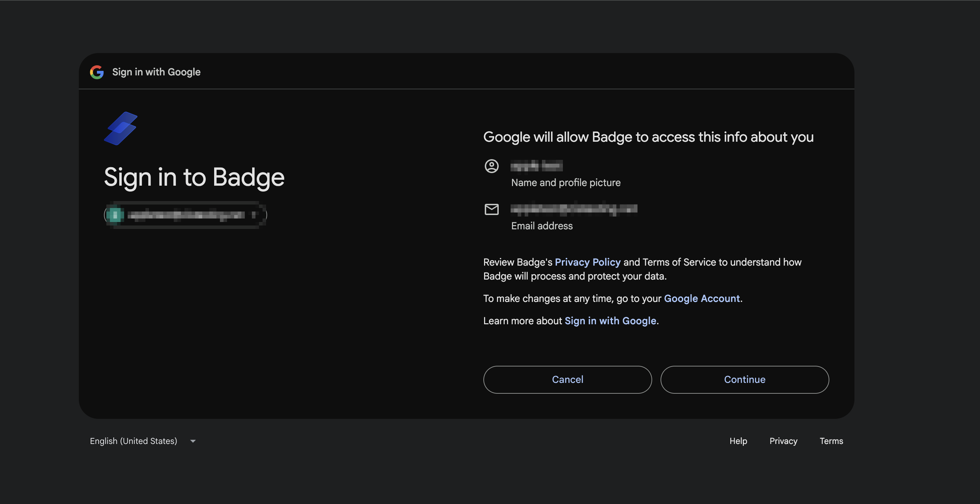Screen dimensions: 980x504
Task: Open the Terms footer link
Action: pyautogui.click(x=831, y=441)
